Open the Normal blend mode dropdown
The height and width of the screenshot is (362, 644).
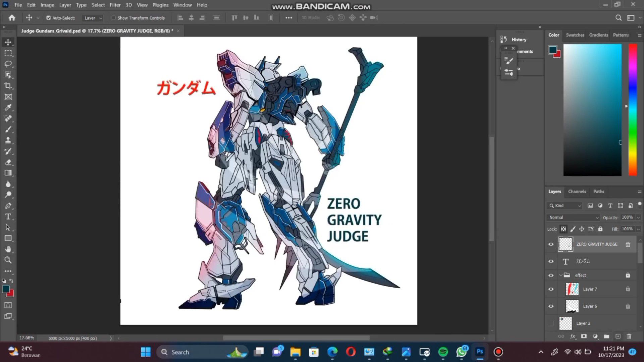point(573,218)
